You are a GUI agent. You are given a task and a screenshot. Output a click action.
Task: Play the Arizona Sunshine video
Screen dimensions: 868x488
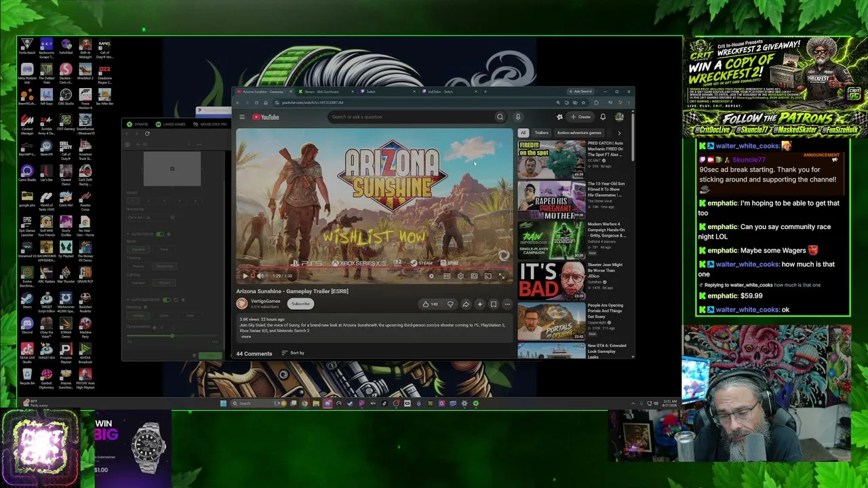click(x=245, y=276)
